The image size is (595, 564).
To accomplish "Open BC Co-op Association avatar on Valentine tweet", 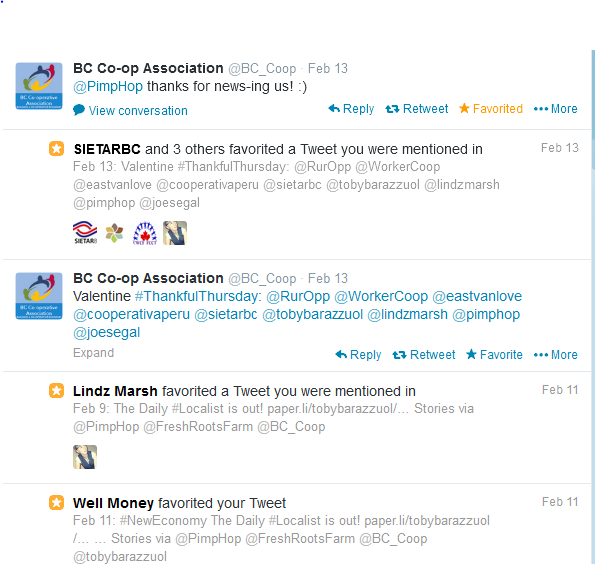I will pyautogui.click(x=39, y=296).
